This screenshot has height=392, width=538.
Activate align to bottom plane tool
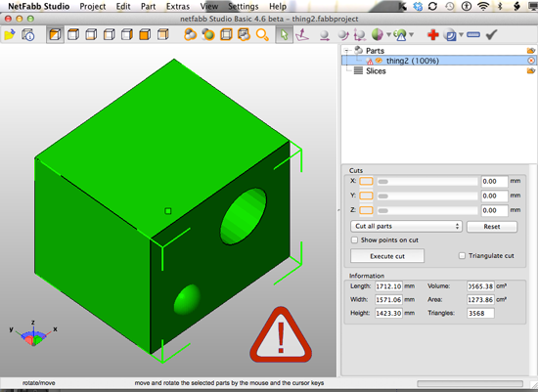tap(302, 34)
